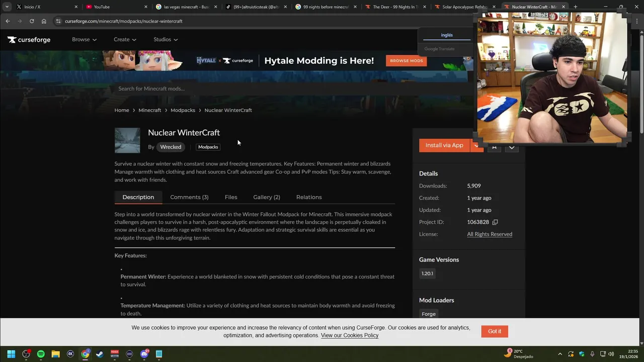Go to the Home breadcrumb
Image resolution: width=644 pixels, height=362 pixels.
click(x=122, y=110)
